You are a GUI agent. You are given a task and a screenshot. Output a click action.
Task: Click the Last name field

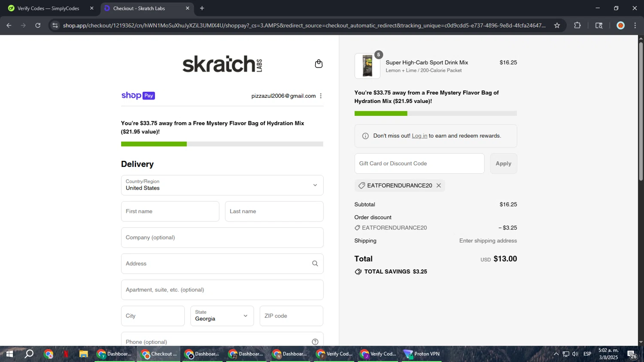274,211
